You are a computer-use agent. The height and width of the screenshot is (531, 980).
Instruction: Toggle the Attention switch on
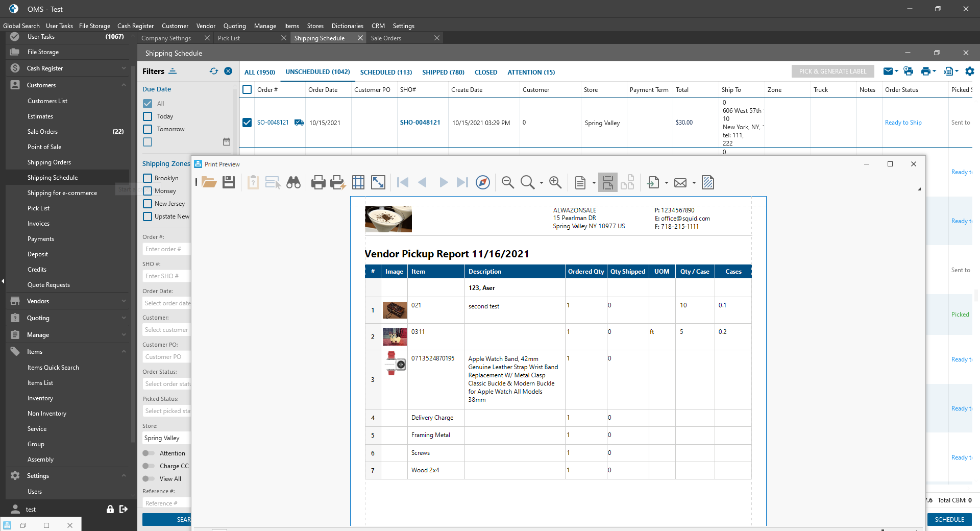(149, 453)
